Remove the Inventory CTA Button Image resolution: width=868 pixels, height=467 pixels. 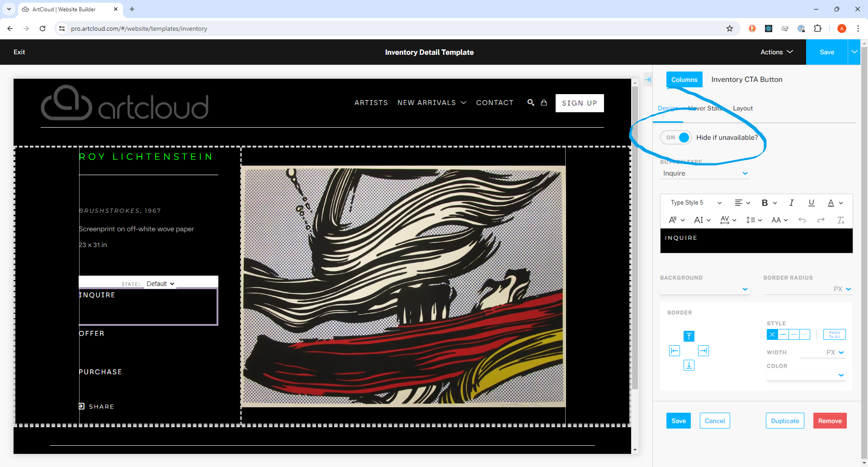tap(830, 421)
